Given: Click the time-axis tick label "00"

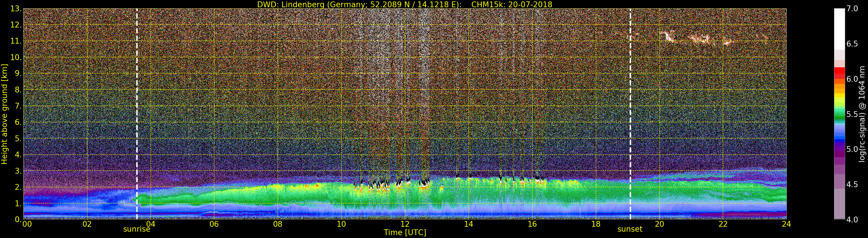Looking at the screenshot, I should 27,224.
